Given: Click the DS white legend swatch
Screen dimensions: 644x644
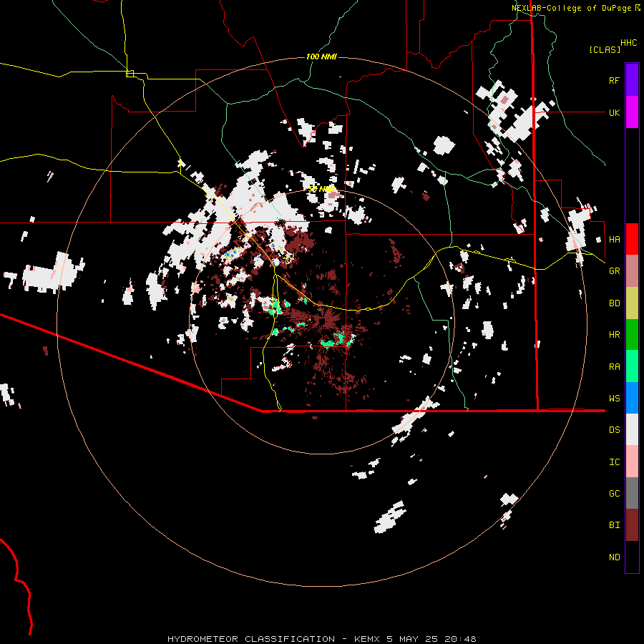Looking at the screenshot, I should [632, 429].
